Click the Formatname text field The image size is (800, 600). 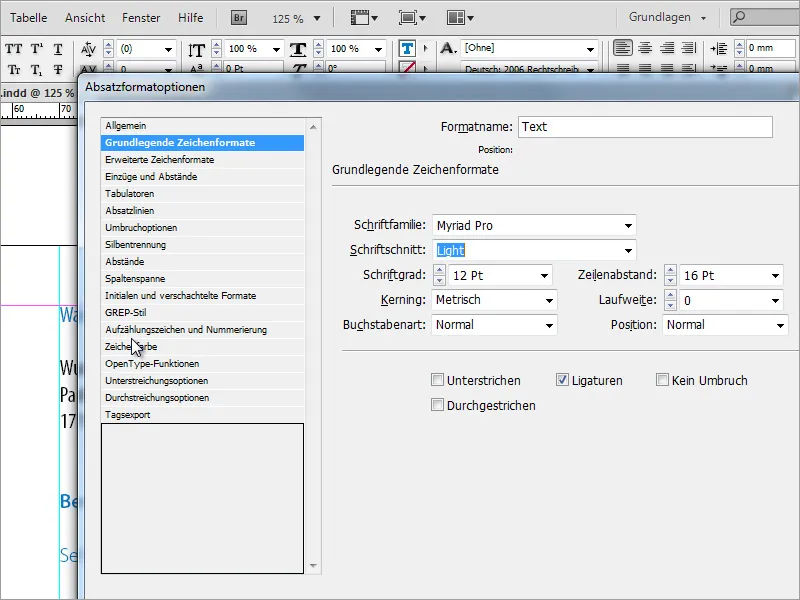coord(645,127)
